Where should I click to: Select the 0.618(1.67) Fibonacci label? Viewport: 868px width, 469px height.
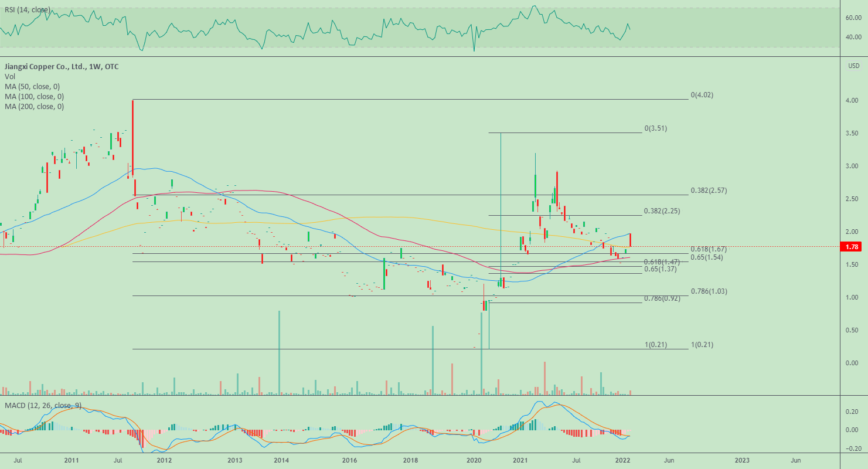(x=710, y=249)
